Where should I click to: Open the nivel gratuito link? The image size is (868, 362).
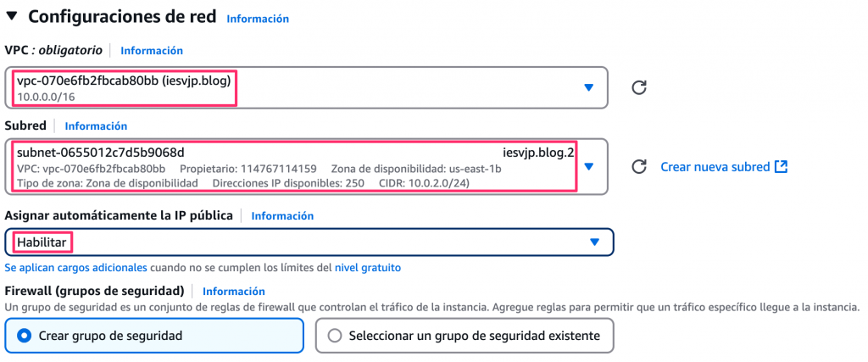coord(368,267)
